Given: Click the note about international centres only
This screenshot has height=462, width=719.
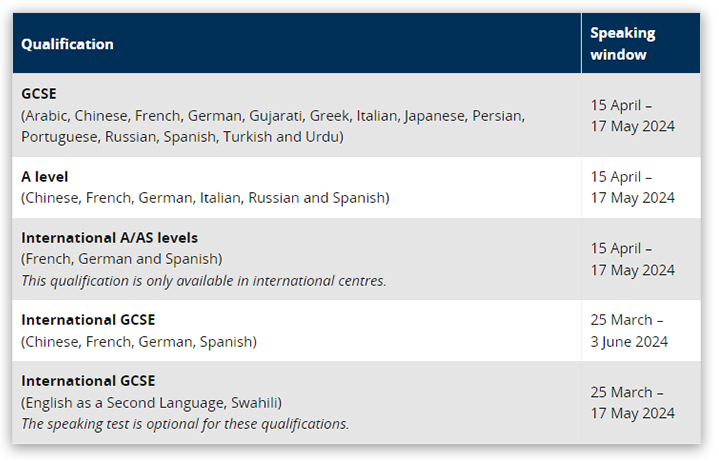Looking at the screenshot, I should (204, 280).
